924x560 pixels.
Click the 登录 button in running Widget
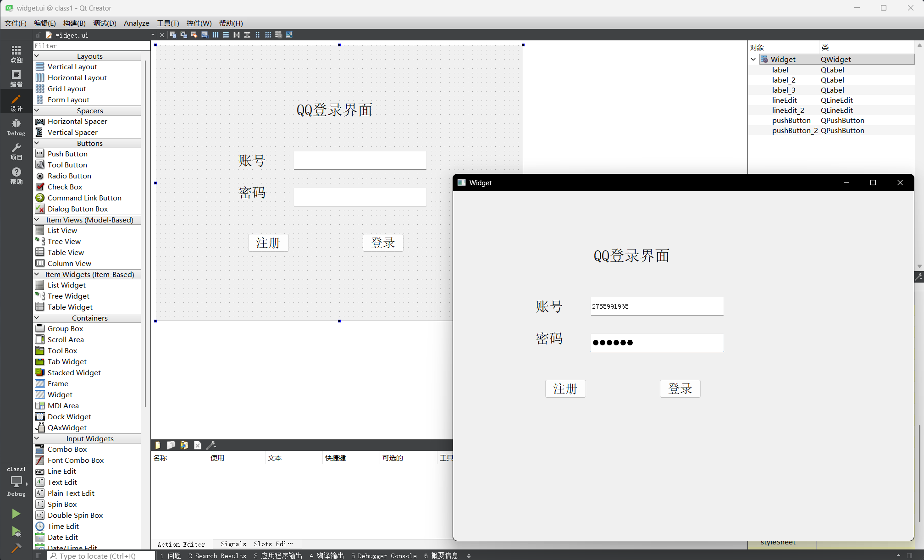click(680, 389)
